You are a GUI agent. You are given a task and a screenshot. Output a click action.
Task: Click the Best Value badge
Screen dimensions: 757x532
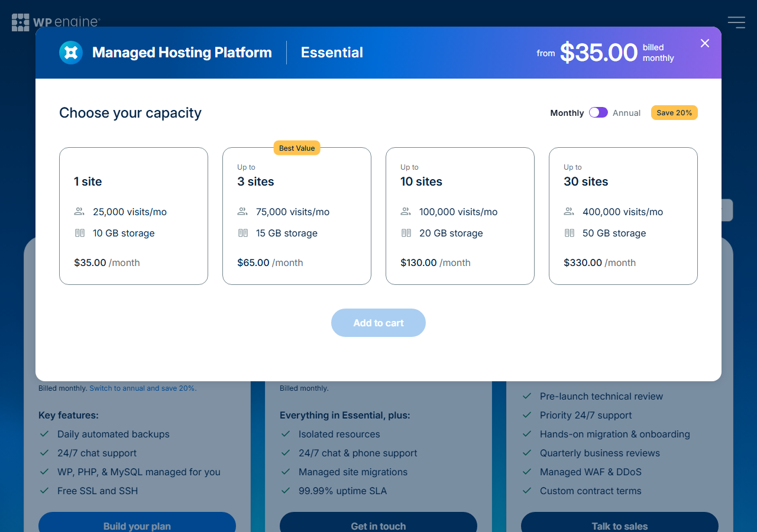pyautogui.click(x=297, y=148)
